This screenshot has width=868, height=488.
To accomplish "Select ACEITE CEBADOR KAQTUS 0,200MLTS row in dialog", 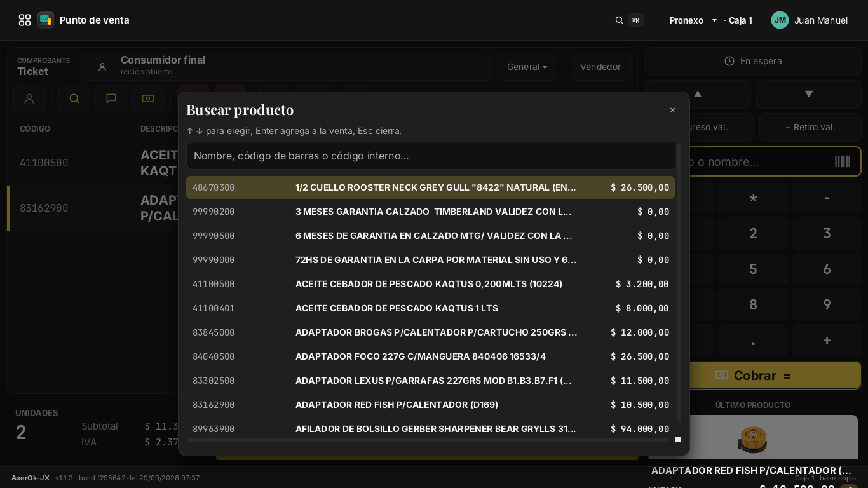I will click(x=431, y=284).
